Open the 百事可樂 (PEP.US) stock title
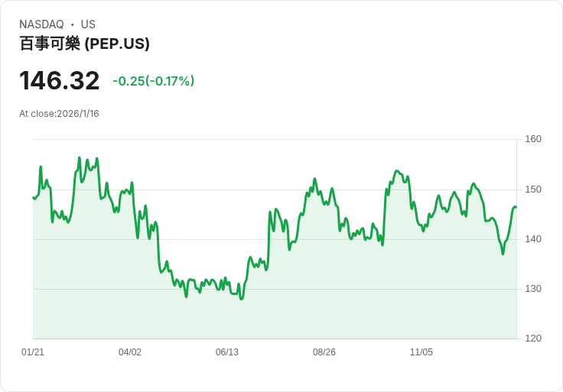 pos(84,44)
